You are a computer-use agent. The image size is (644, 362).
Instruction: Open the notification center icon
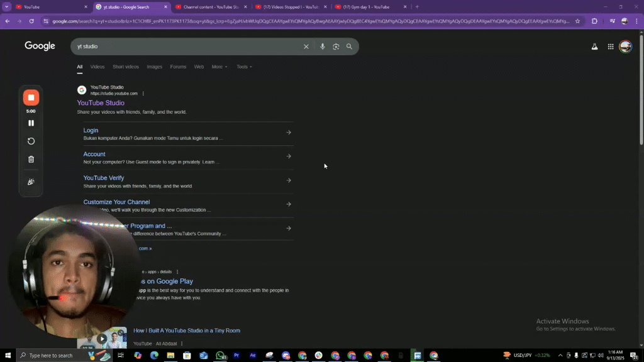(x=634, y=356)
